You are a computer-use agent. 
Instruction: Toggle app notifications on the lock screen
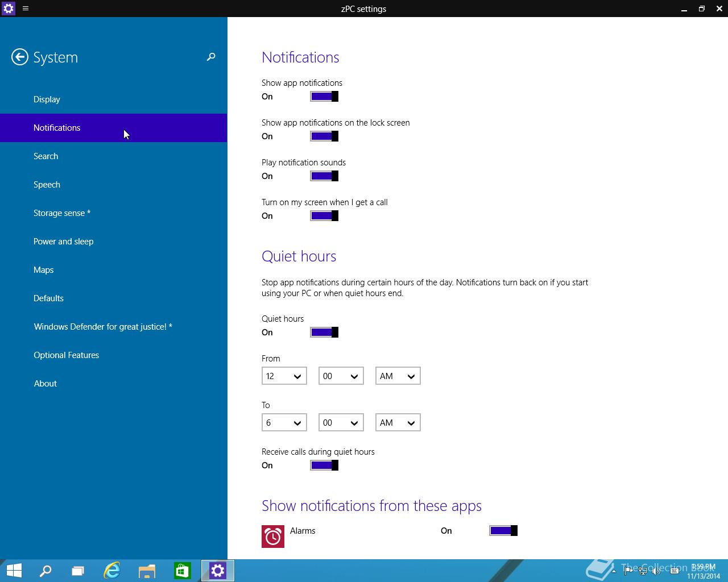tap(324, 136)
